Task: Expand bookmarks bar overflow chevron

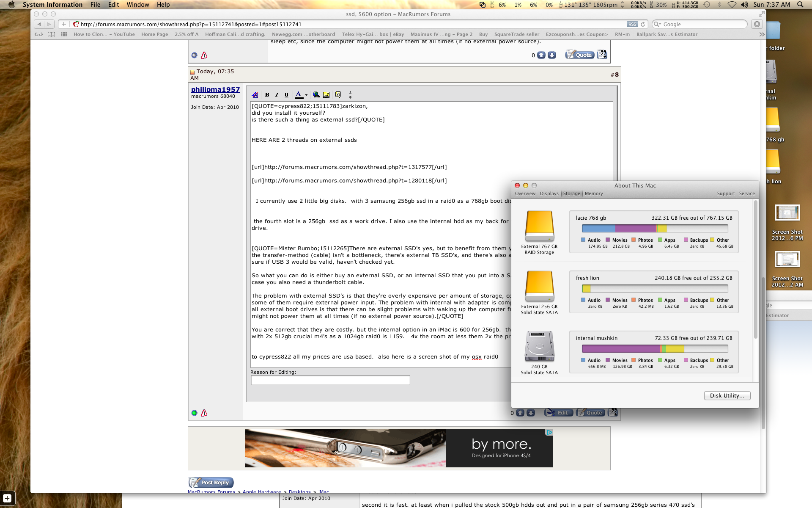Action: tap(761, 34)
